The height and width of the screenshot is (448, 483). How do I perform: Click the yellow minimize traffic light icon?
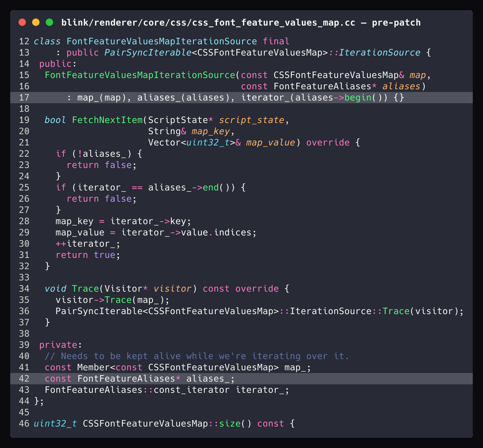point(36,22)
